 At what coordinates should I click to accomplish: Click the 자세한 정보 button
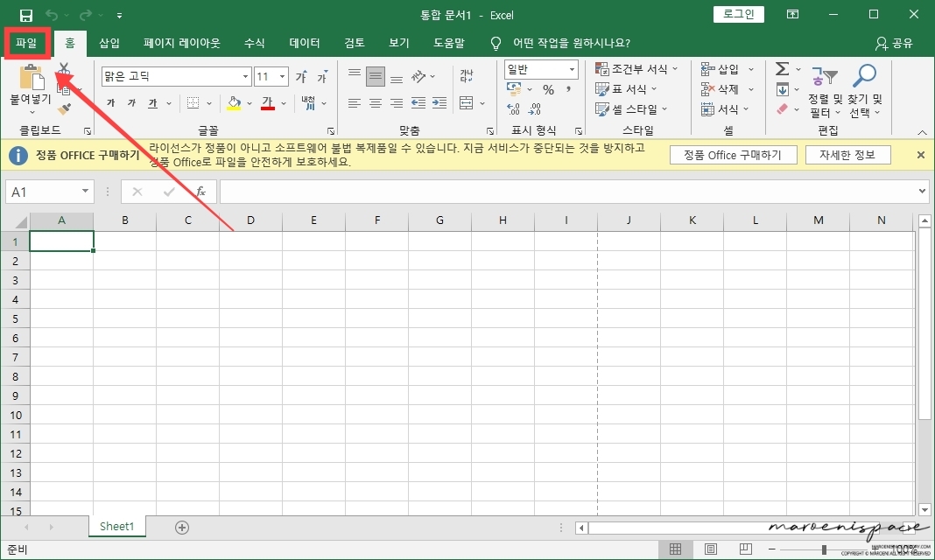(x=847, y=155)
